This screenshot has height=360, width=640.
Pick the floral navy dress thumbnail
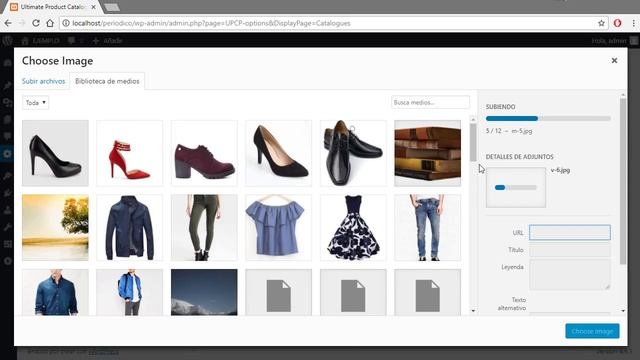coord(353,228)
